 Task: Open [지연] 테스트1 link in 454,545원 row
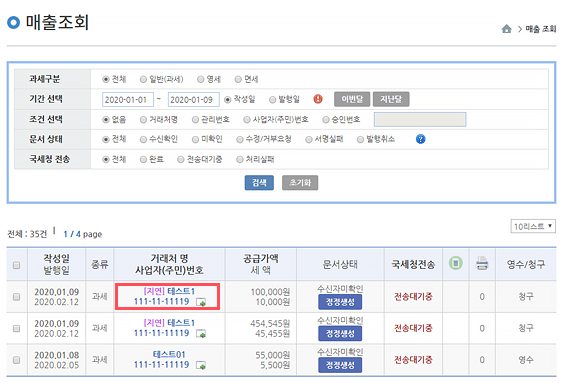[169, 323]
